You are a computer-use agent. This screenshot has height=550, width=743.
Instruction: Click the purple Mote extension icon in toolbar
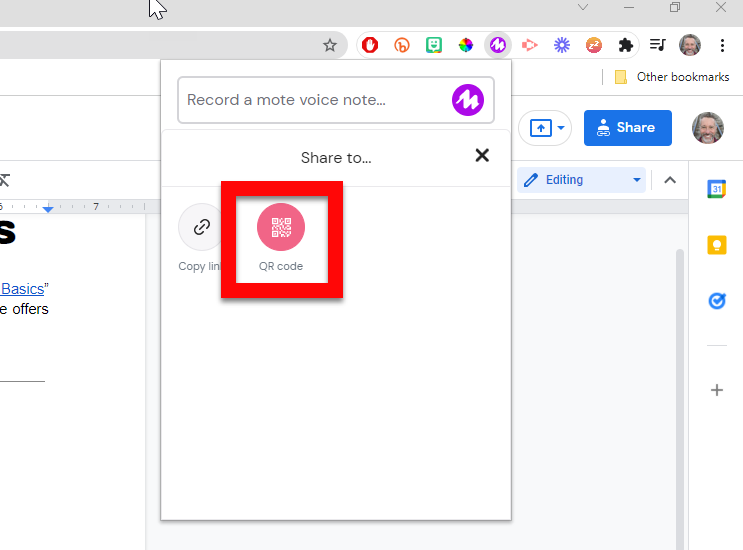coord(498,45)
